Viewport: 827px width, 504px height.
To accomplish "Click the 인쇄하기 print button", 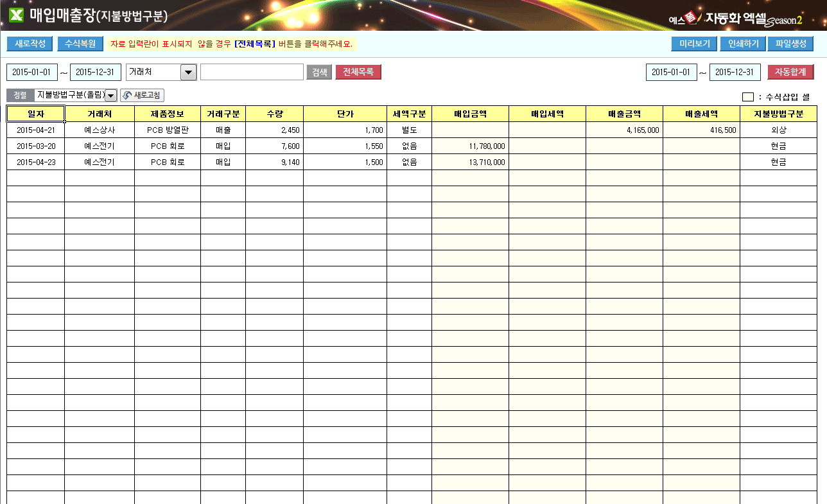I will [x=743, y=44].
